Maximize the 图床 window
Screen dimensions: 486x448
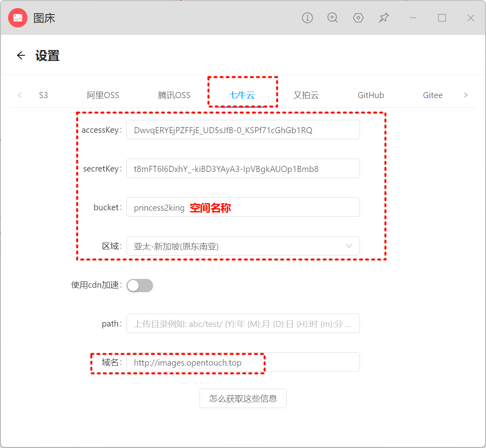tap(442, 18)
